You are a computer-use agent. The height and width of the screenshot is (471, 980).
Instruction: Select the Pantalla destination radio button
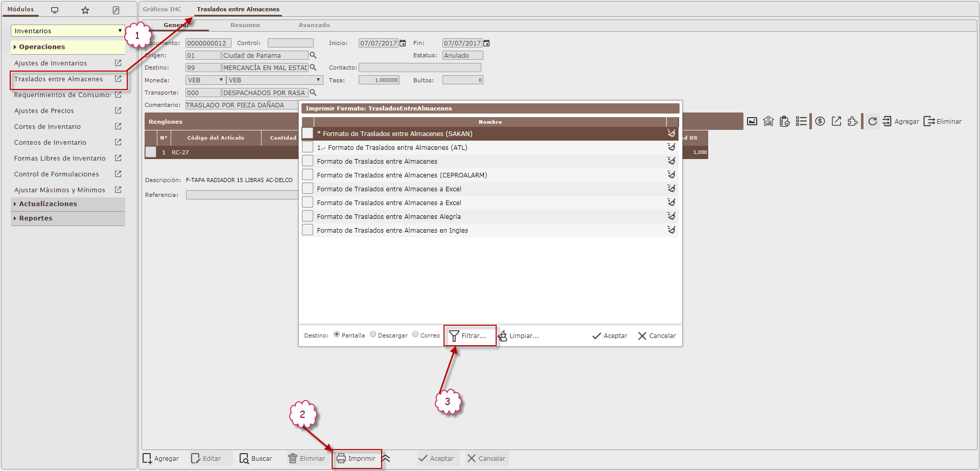(x=337, y=334)
